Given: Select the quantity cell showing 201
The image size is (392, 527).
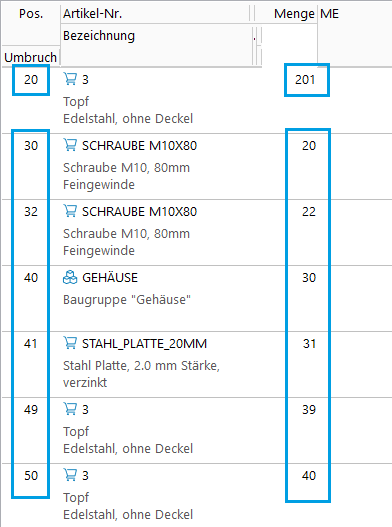Looking at the screenshot, I should point(307,80).
